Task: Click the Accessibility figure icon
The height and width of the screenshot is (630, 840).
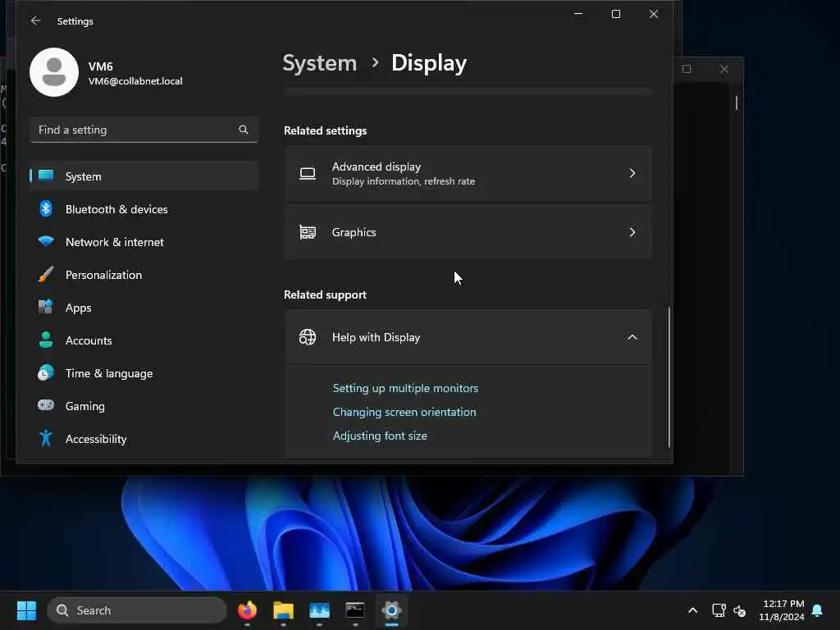Action: (x=46, y=438)
